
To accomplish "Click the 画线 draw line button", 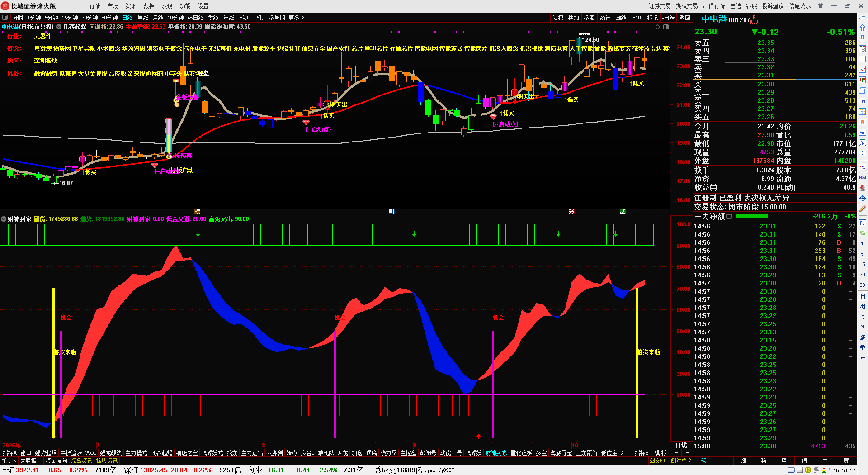I will [621, 18].
